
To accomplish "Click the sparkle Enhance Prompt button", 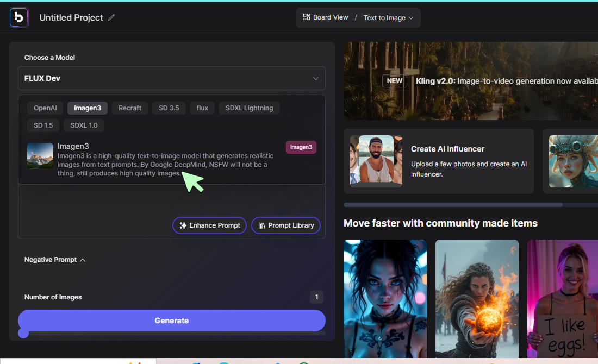I will 209,225.
